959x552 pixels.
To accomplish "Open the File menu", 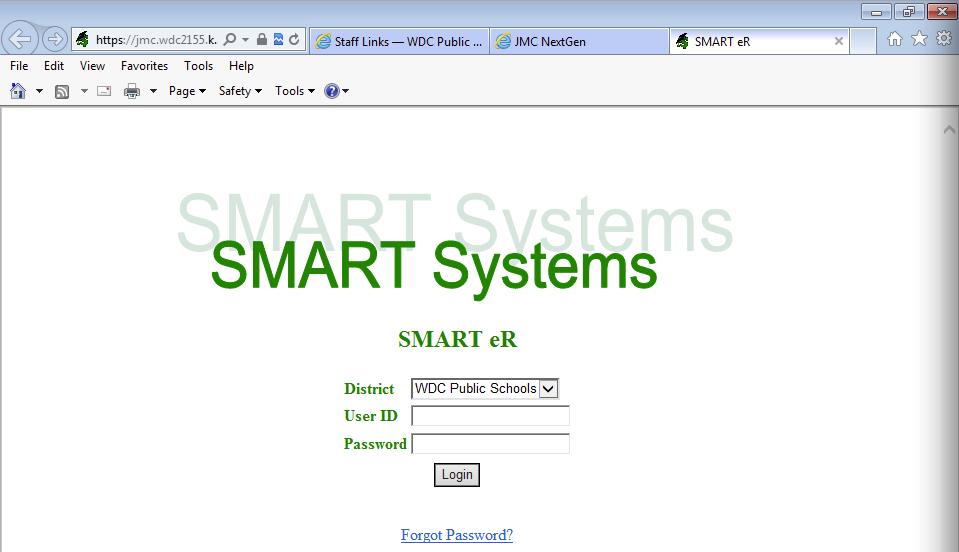I will pos(19,66).
